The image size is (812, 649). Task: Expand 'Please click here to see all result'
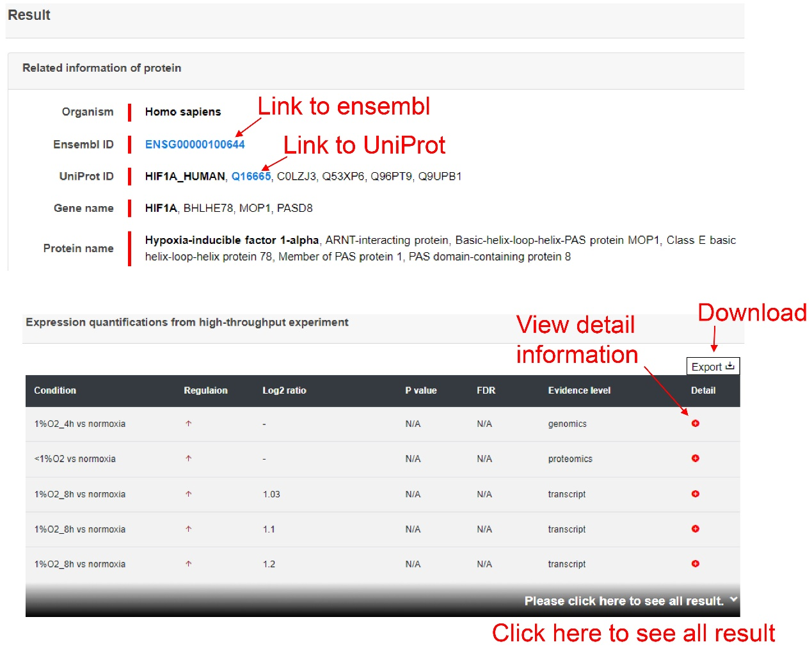point(631,601)
